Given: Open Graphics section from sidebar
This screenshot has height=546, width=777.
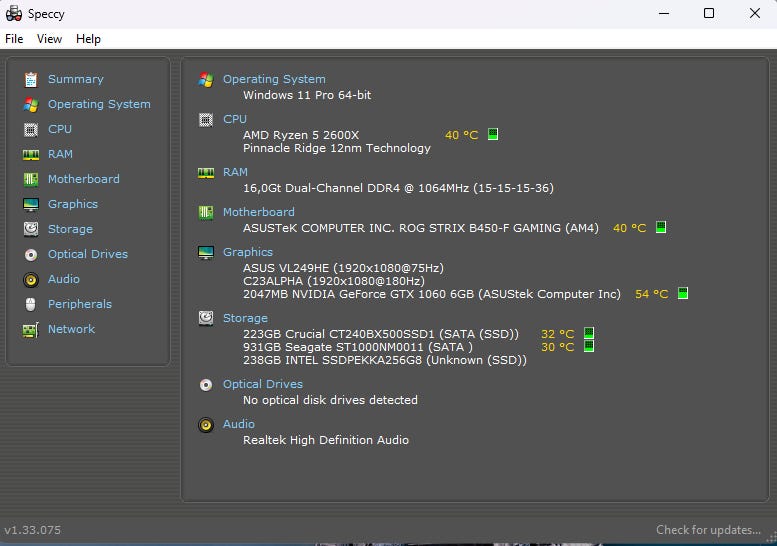Looking at the screenshot, I should (x=73, y=204).
